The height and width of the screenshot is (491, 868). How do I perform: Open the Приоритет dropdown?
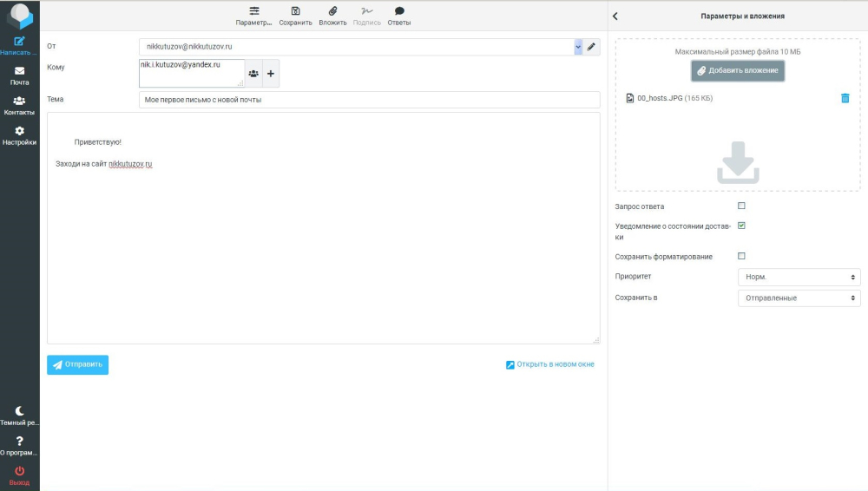(799, 277)
